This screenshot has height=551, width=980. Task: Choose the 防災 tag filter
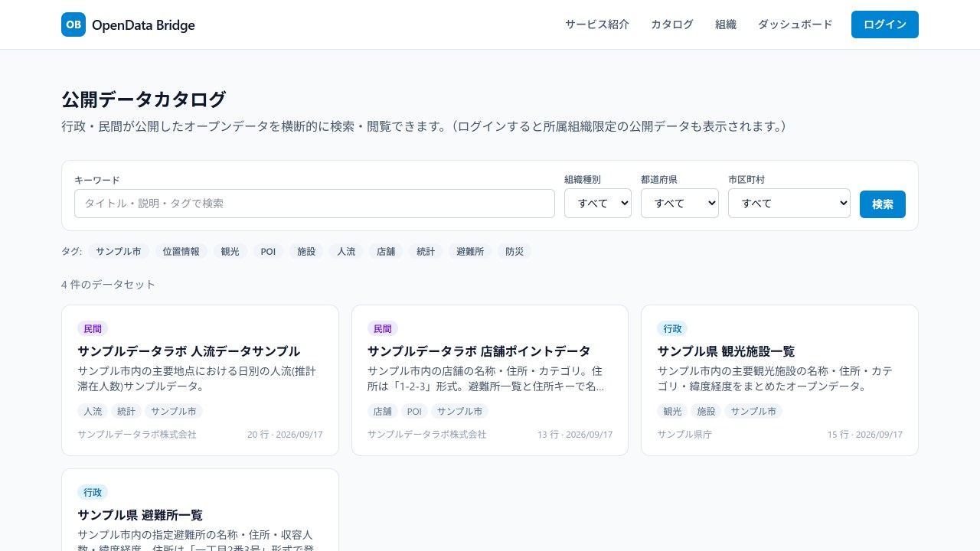pyautogui.click(x=514, y=251)
